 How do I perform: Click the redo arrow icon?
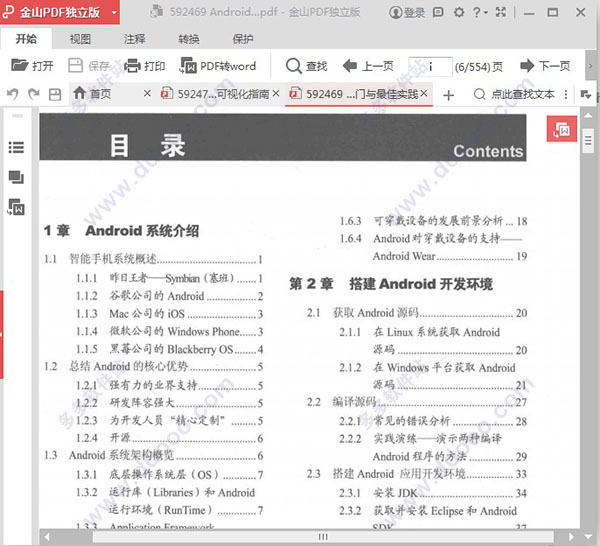pyautogui.click(x=34, y=94)
